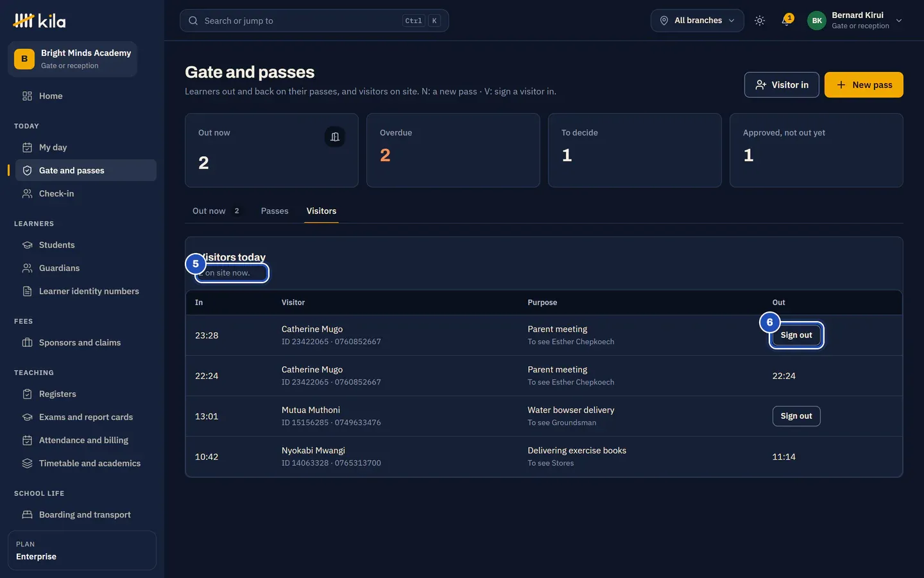This screenshot has height=578, width=924.
Task: Click the gate icon on Out now card
Action: click(334, 137)
